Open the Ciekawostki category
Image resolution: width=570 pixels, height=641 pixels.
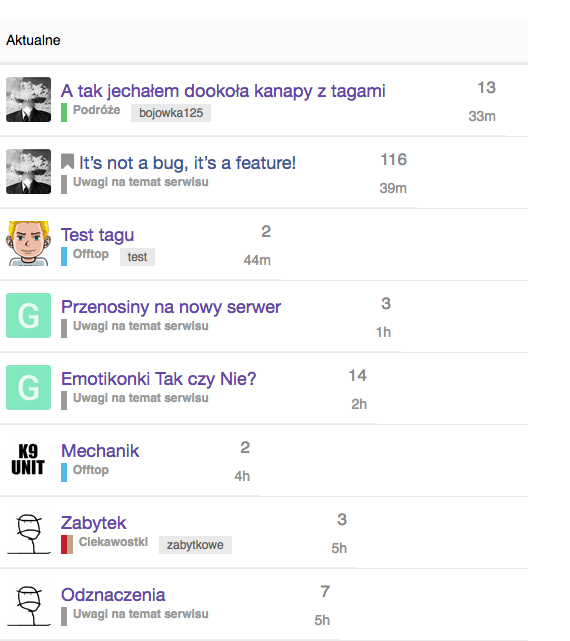[113, 542]
